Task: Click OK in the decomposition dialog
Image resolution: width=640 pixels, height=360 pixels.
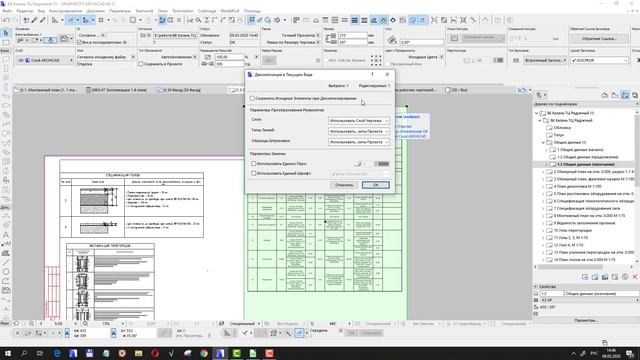Action: tap(376, 185)
